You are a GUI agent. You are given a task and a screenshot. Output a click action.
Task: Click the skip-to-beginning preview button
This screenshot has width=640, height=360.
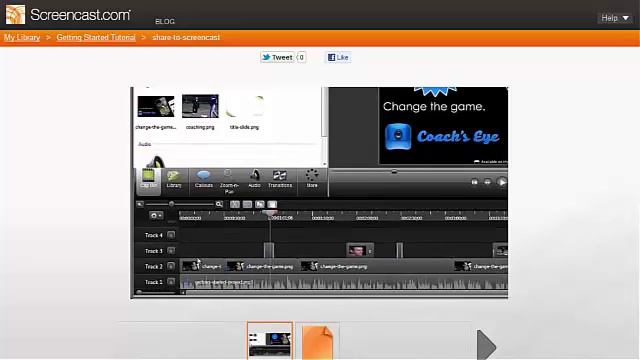(x=474, y=182)
